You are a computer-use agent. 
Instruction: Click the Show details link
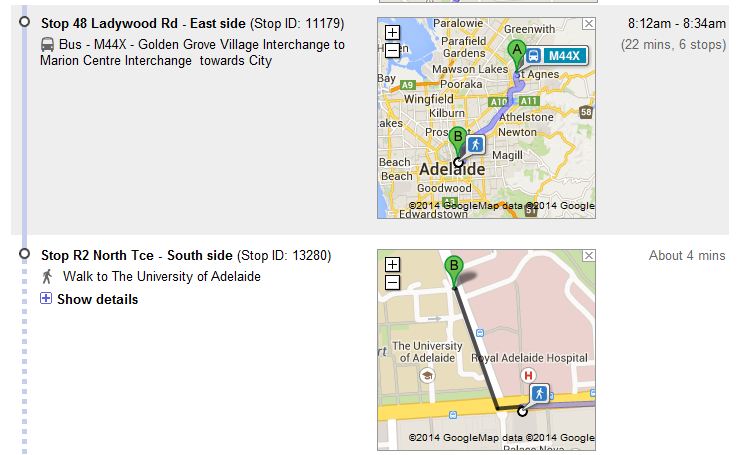point(97,299)
